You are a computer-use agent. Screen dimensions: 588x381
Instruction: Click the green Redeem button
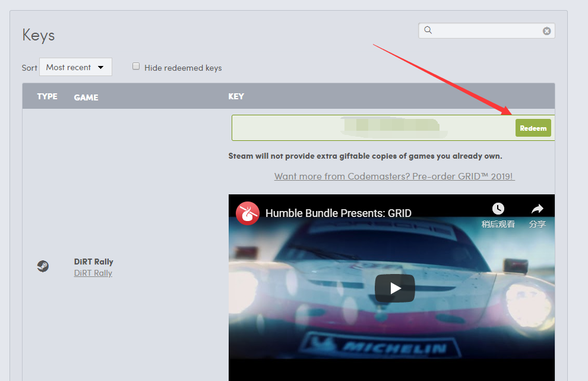click(533, 128)
